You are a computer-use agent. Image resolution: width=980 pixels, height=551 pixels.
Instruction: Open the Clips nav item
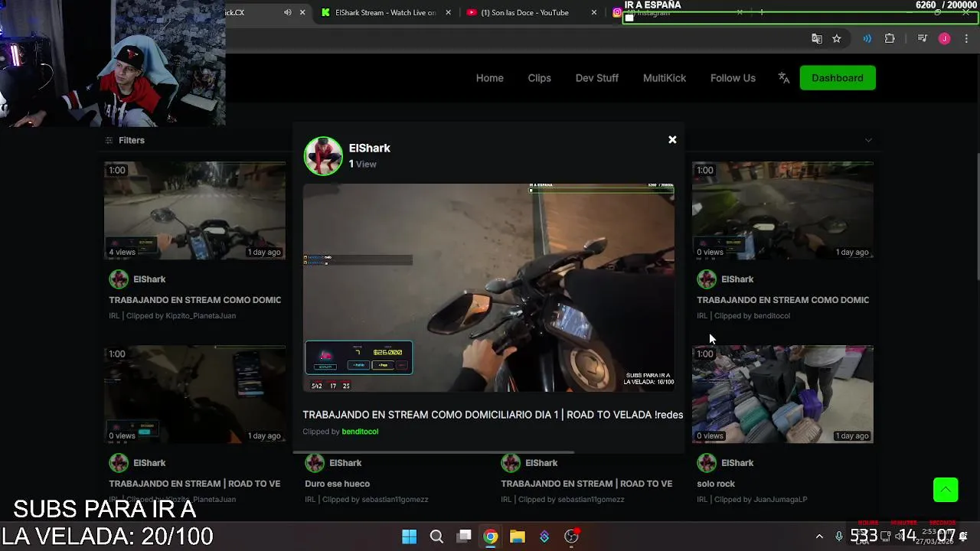(x=539, y=78)
